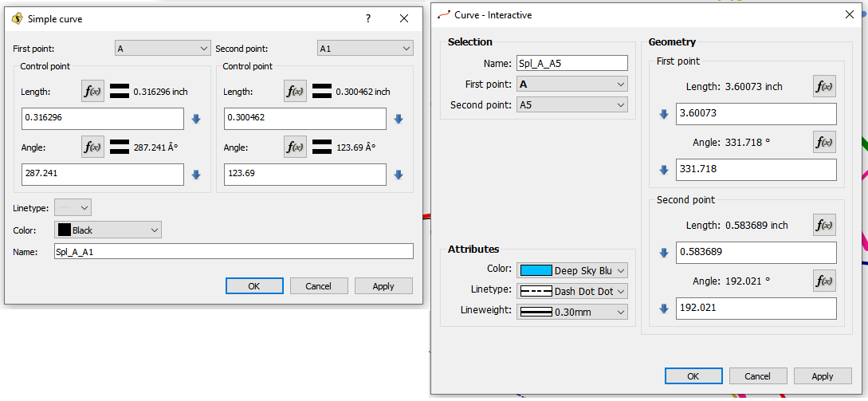Click the formula button for second control point length
Viewport: 868px width, 401px height.
295,91
